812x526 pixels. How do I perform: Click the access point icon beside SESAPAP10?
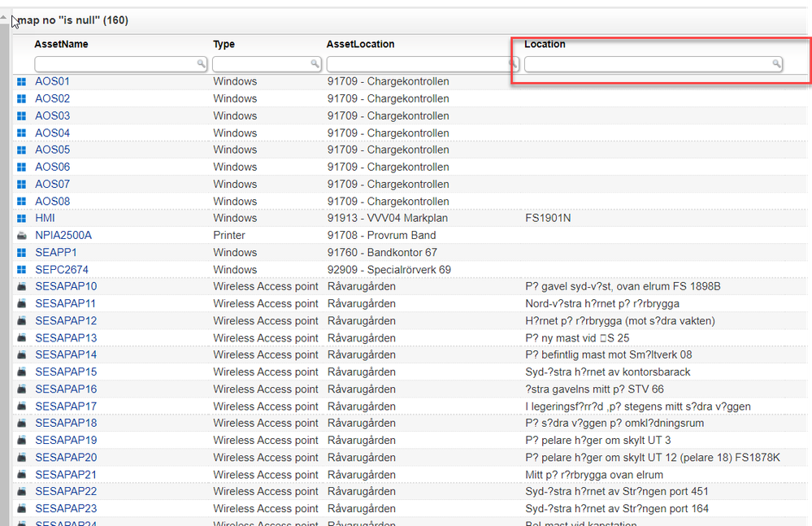[x=21, y=286]
